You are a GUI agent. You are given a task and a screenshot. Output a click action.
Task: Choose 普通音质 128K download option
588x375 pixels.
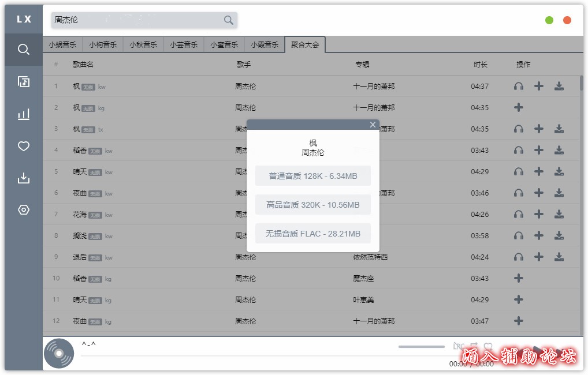click(312, 176)
